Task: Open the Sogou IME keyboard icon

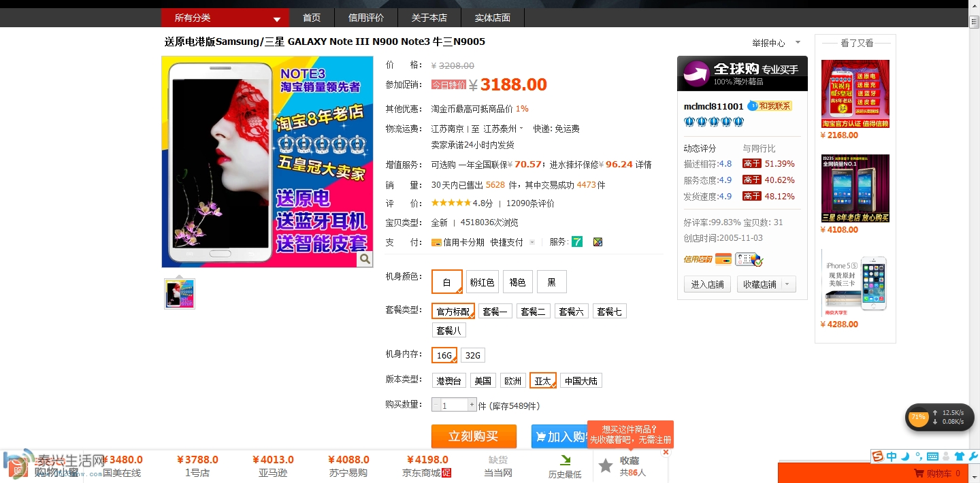Action: [932, 456]
